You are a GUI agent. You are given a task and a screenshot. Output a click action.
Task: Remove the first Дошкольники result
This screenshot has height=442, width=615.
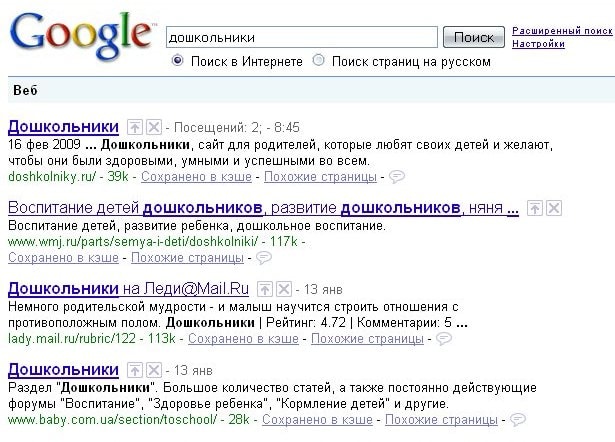coord(153,128)
